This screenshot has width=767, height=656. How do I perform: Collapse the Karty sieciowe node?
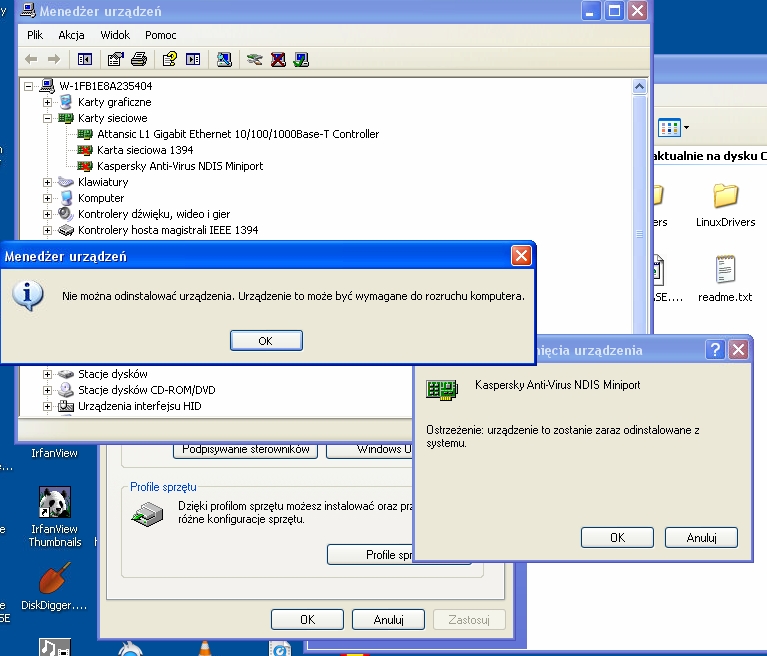47,118
